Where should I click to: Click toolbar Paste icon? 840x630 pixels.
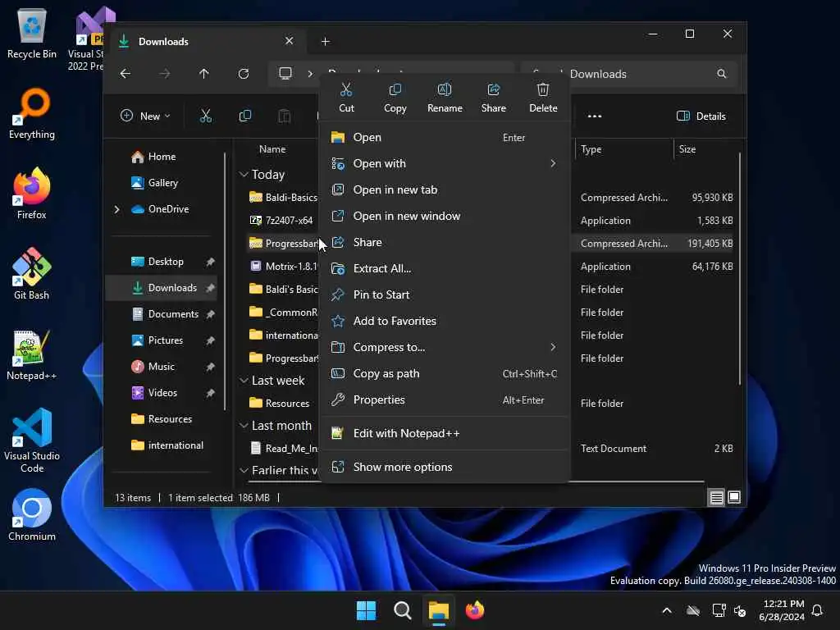pos(285,116)
